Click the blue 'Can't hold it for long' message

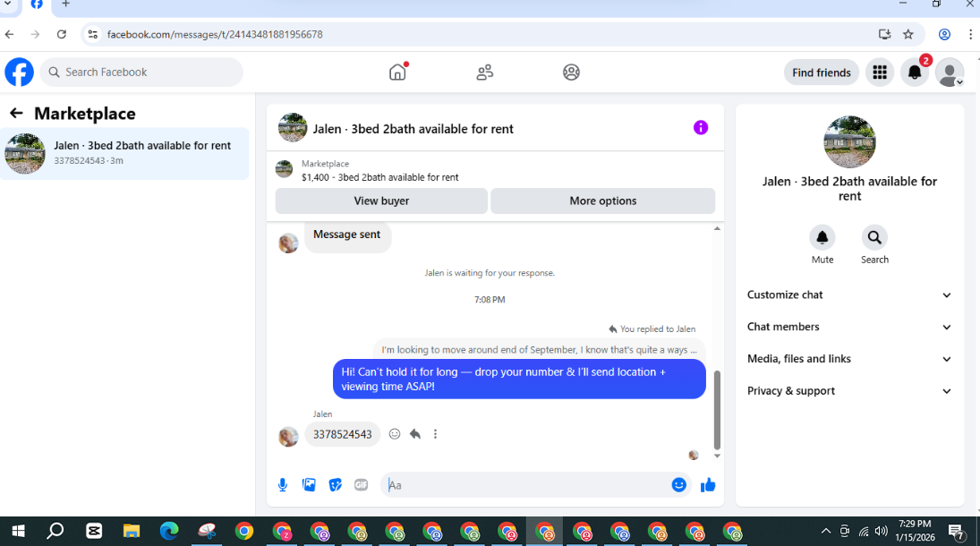519,379
